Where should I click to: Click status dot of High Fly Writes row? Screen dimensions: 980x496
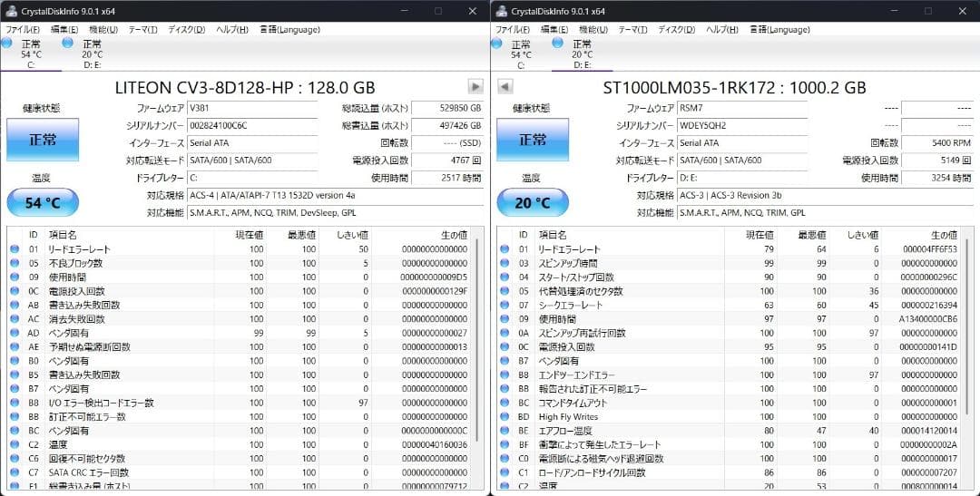click(505, 417)
